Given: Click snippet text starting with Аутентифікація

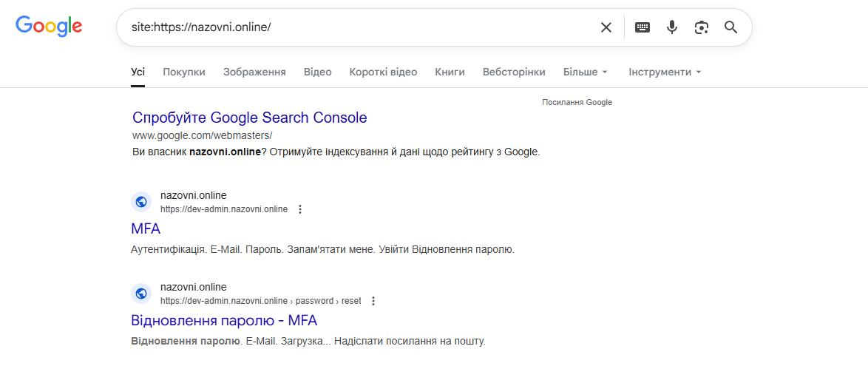Looking at the screenshot, I should (323, 250).
